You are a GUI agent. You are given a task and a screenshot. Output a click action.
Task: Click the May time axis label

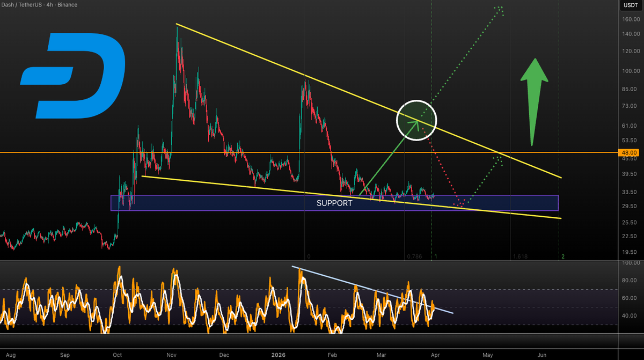click(x=487, y=355)
